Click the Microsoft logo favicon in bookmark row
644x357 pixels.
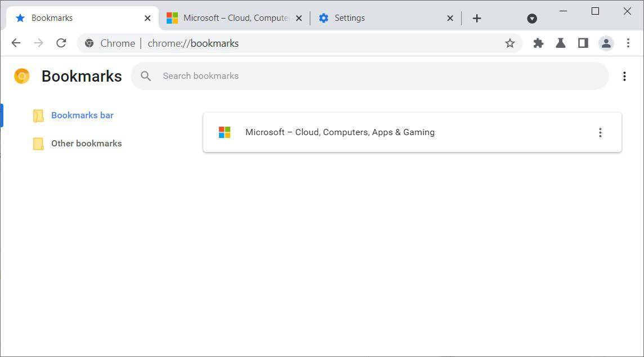pyautogui.click(x=225, y=132)
